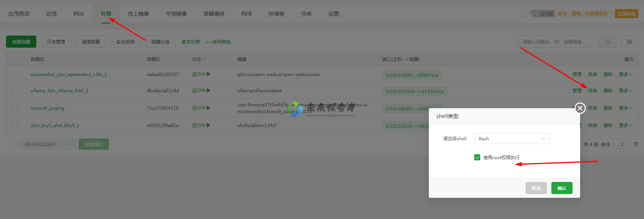The height and width of the screenshot is (219, 644).
Task: Click the enterprise edition diamond icon
Action: (x=534, y=14)
